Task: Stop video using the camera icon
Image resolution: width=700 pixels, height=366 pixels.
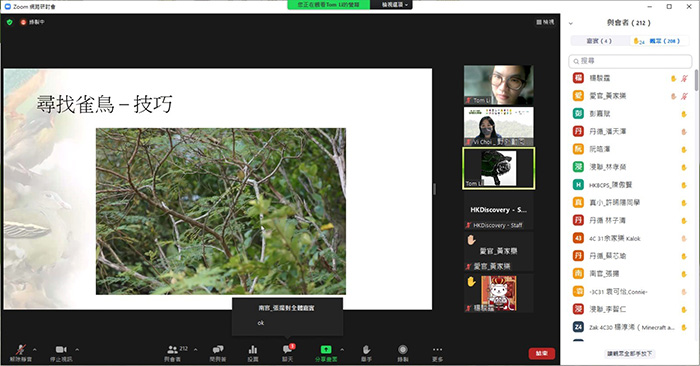Action: [x=61, y=352]
